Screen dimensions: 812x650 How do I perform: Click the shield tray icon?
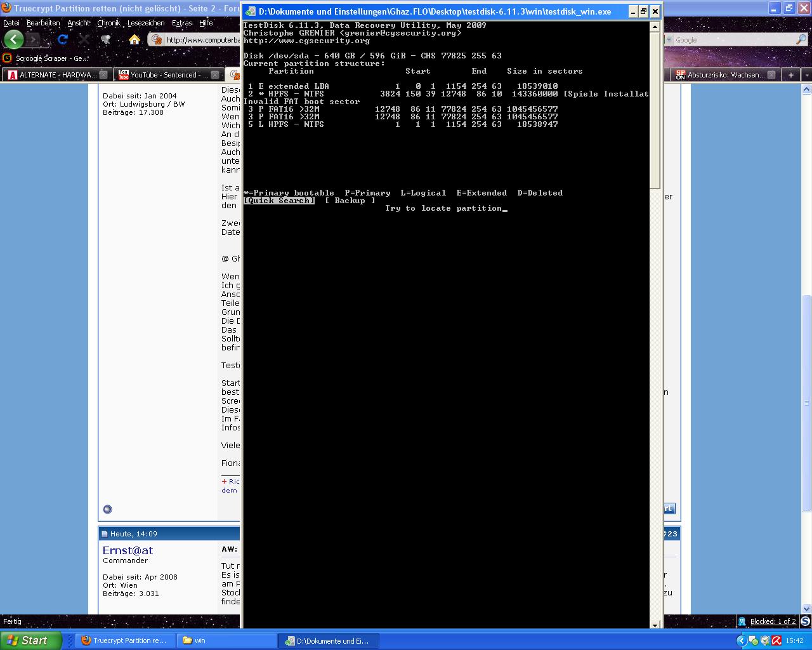point(764,640)
